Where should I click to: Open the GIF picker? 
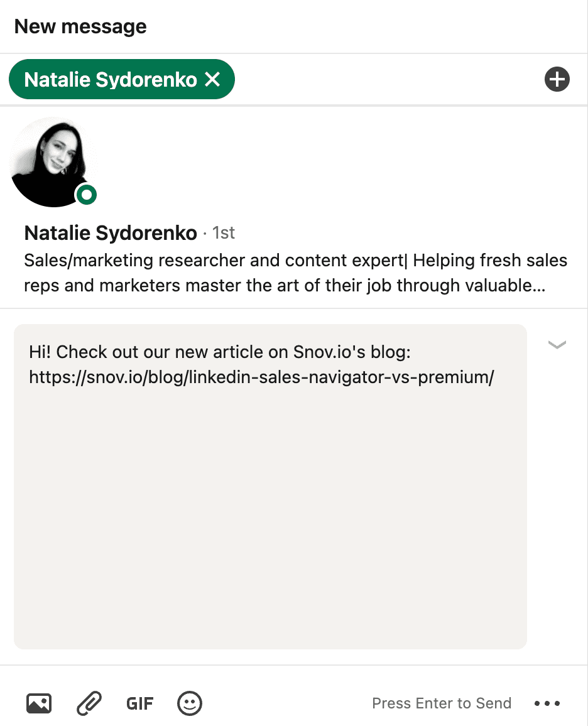tap(139, 703)
